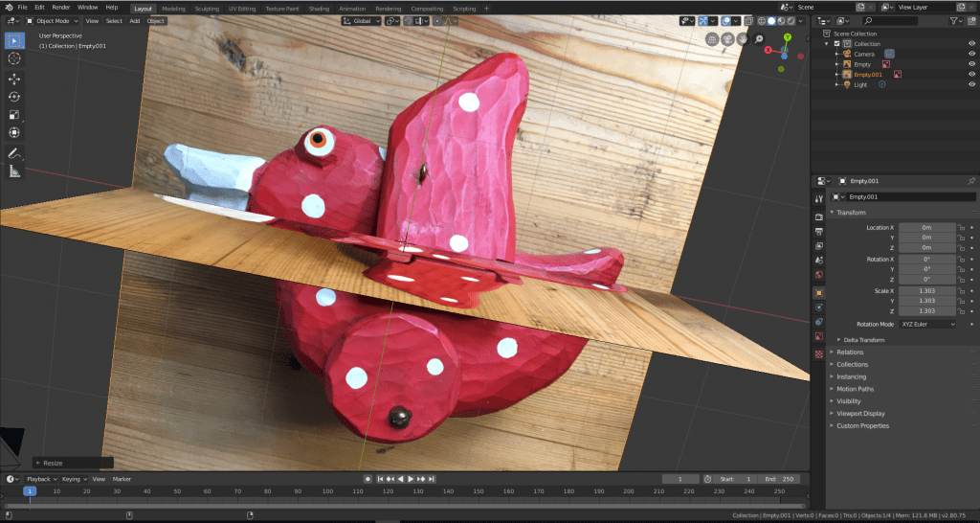Uncheck the Collection checkbox in outliner
The image size is (980, 523).
click(837, 44)
